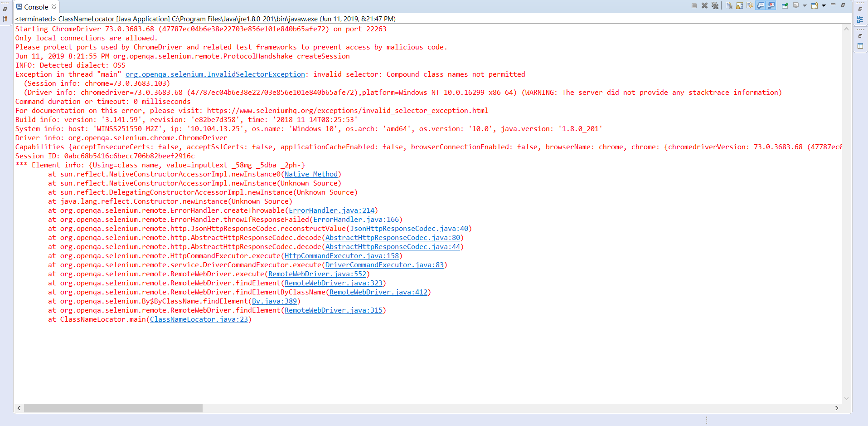Click the RemoteWebDriver.java:412 stack link
The width and height of the screenshot is (868, 426).
click(x=378, y=292)
